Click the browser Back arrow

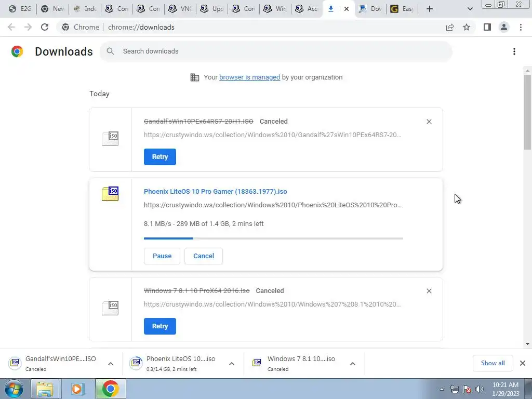pos(11,27)
